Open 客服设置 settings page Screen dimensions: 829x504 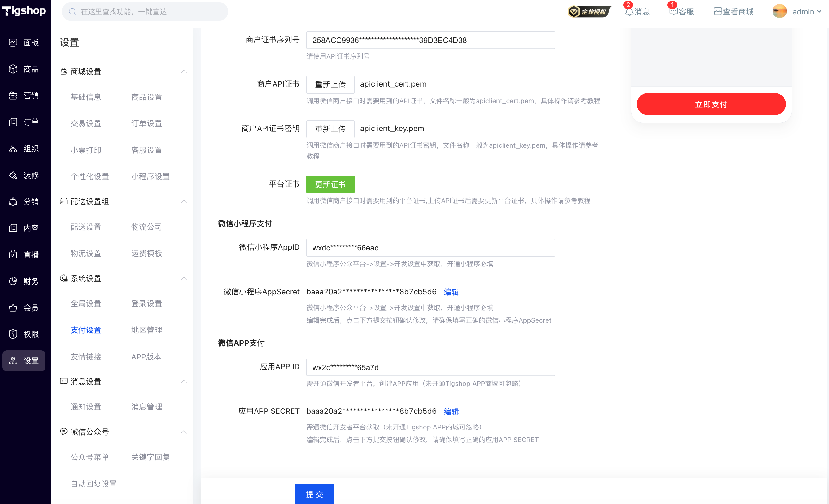[147, 150]
